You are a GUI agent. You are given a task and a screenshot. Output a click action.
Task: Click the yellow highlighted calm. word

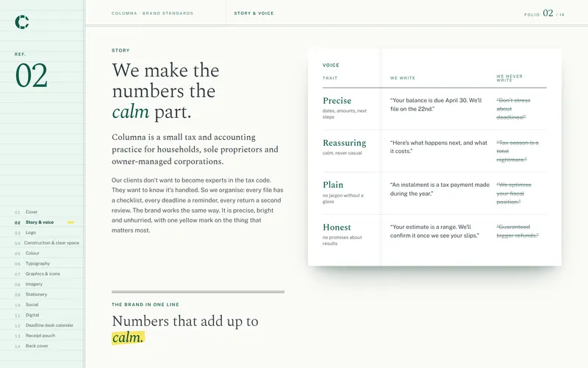click(128, 337)
